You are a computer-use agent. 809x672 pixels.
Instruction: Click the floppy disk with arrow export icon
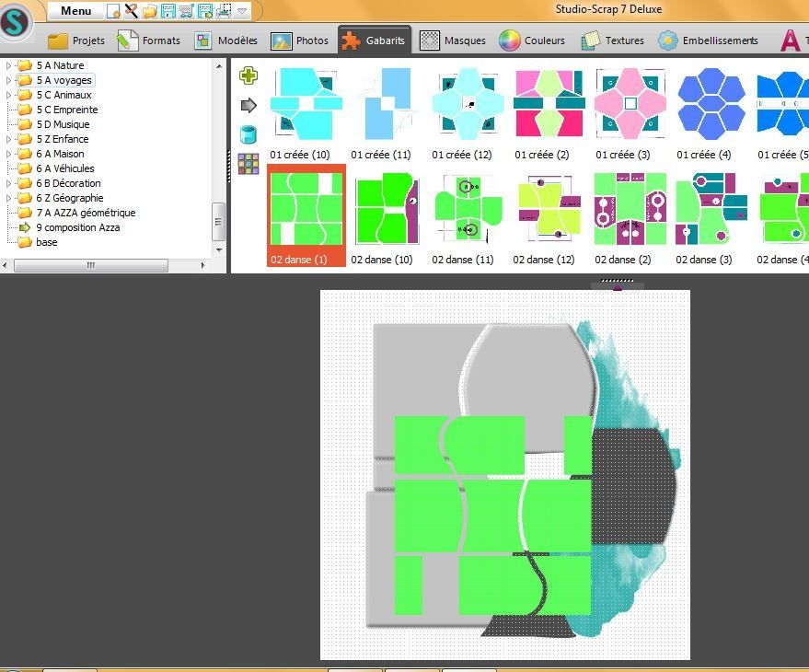(205, 11)
